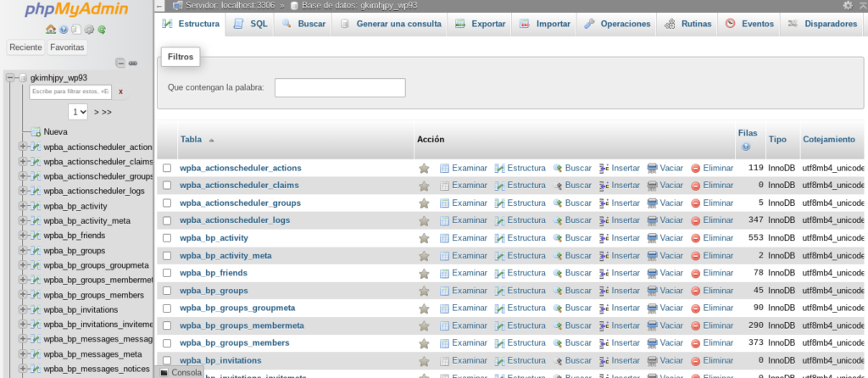Image resolution: width=868 pixels, height=378 pixels.
Task: Expand wpba_bp_groups_members tree node
Action: click(x=23, y=294)
